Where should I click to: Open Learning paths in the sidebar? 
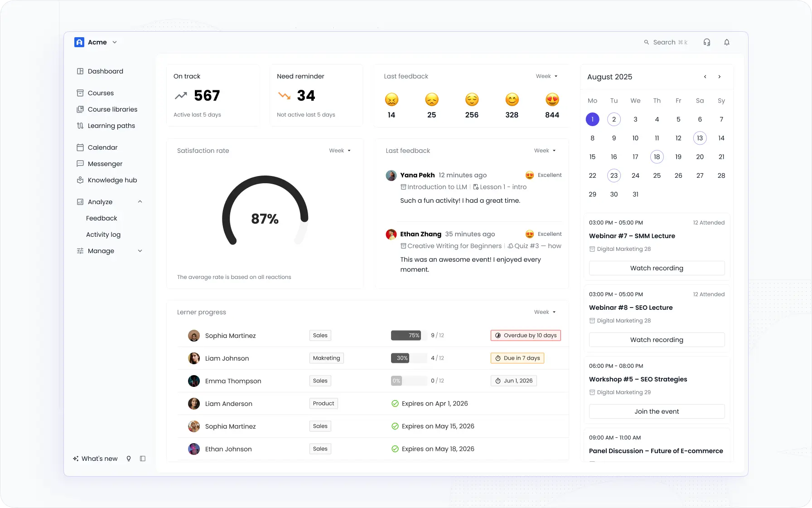[111, 126]
